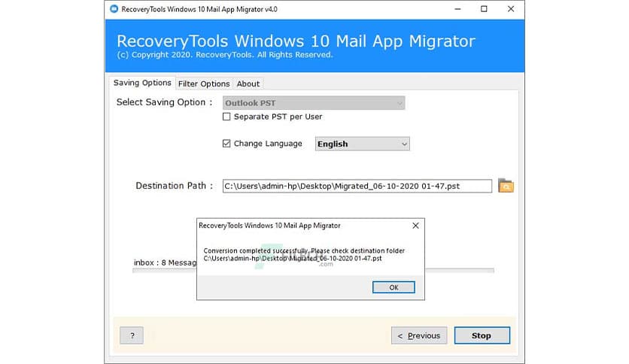The height and width of the screenshot is (364, 629).
Task: Minimize the Migrator window
Action: (457, 9)
